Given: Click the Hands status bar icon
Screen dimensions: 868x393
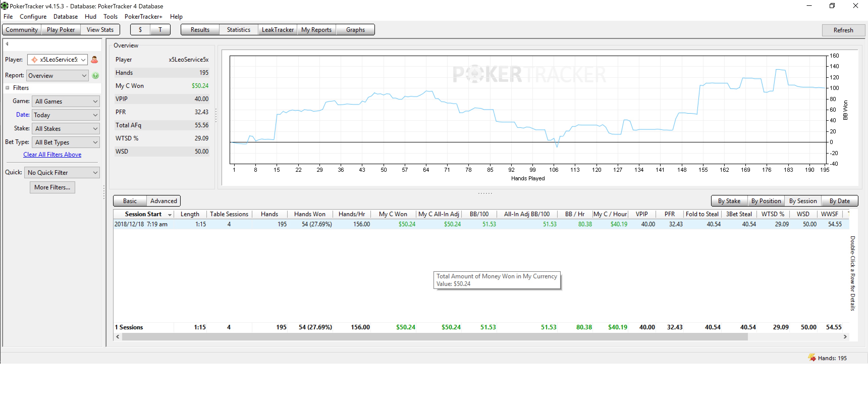Looking at the screenshot, I should (x=812, y=358).
